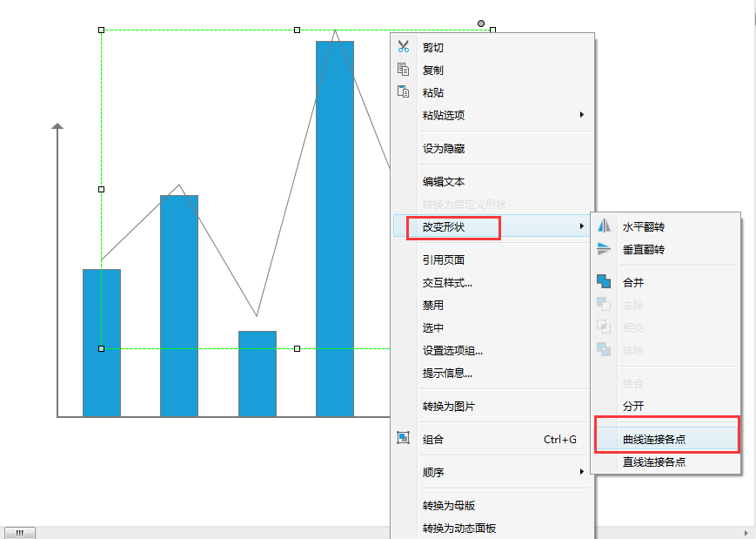Click the horizontal flip icon

(604, 226)
